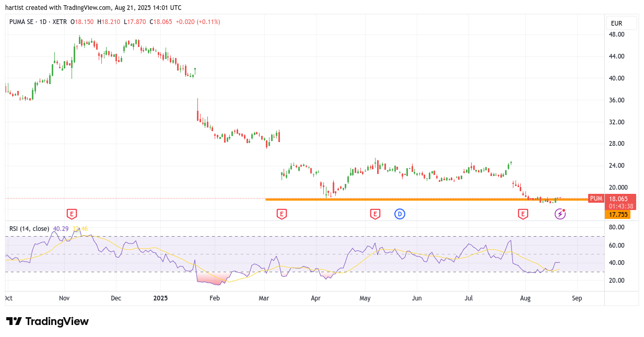Click the 01:43:38 countdown timer
Image resolution: width=644 pixels, height=337 pixels.
620,206
